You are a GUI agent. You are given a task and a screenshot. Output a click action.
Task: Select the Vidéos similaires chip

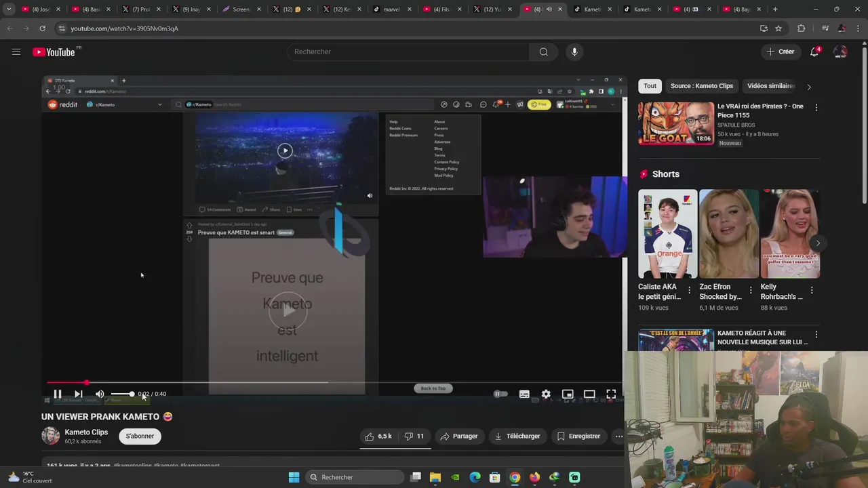(x=770, y=86)
